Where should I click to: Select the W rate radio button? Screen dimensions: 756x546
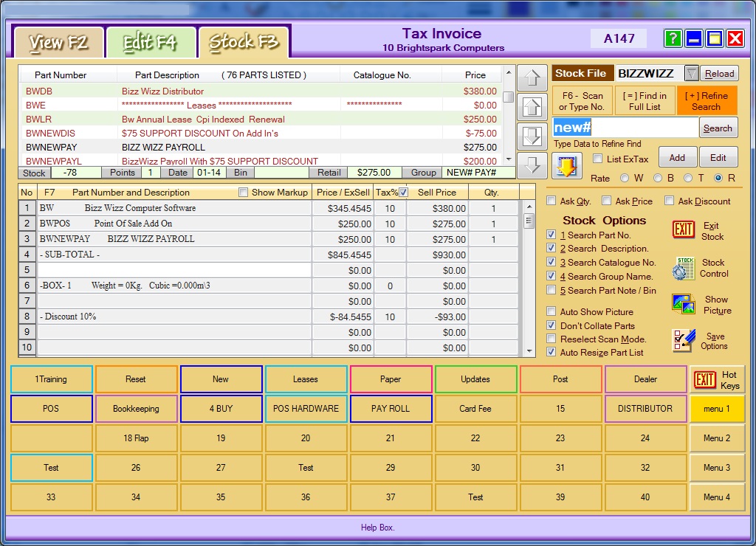(625, 178)
